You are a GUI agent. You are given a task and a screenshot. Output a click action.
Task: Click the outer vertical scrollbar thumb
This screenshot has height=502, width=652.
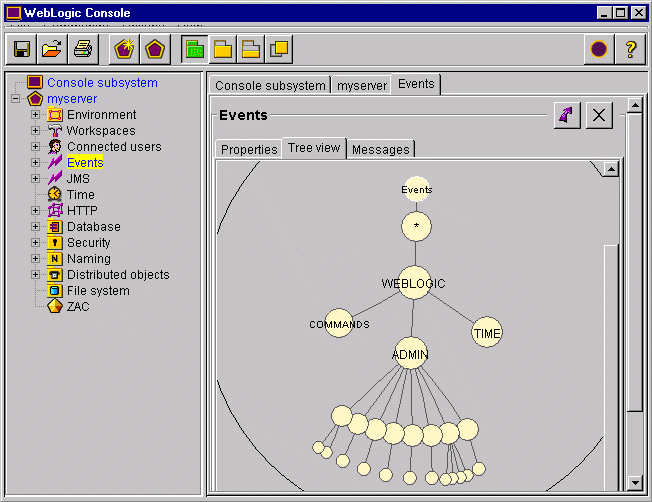coord(635,262)
